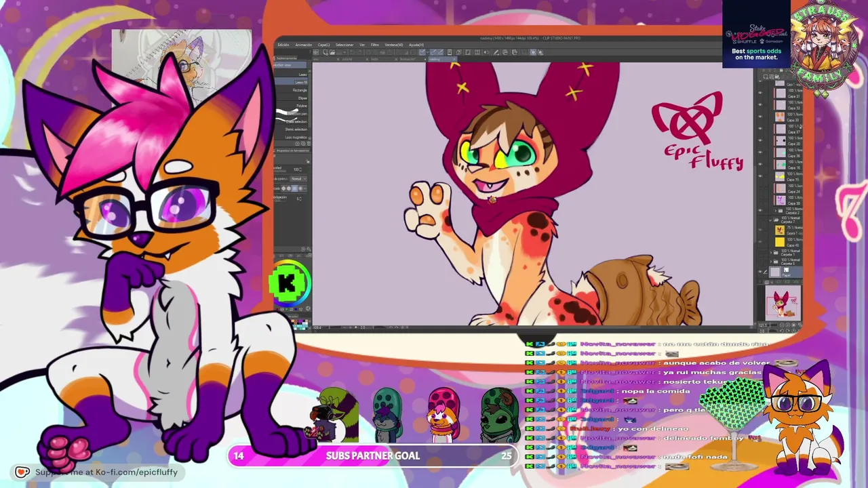Pick a color from the color set swatches

(x=300, y=324)
